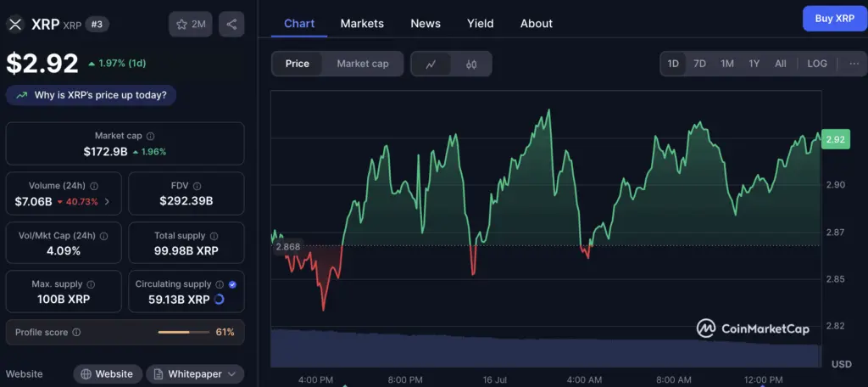Viewport: 868px width, 387px height.
Task: Open the Website link button
Action: (x=108, y=374)
